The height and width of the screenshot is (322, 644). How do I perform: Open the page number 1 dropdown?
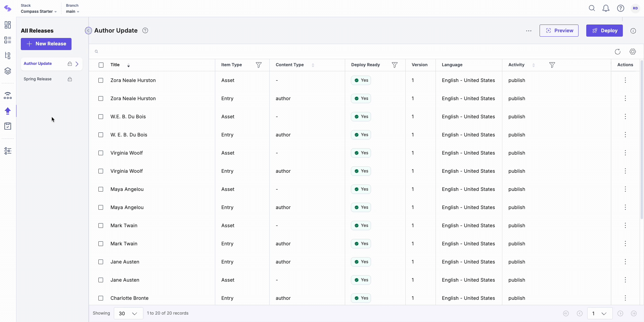[x=600, y=313]
